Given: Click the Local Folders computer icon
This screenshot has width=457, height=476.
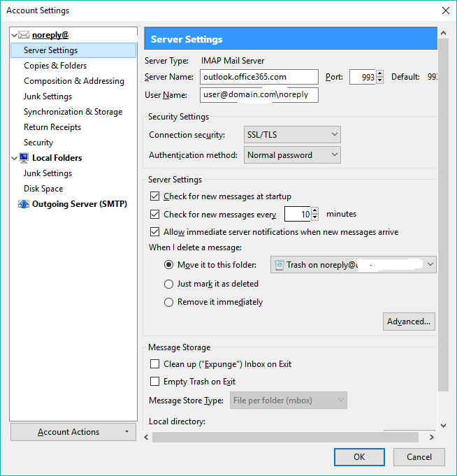Looking at the screenshot, I should (24, 158).
